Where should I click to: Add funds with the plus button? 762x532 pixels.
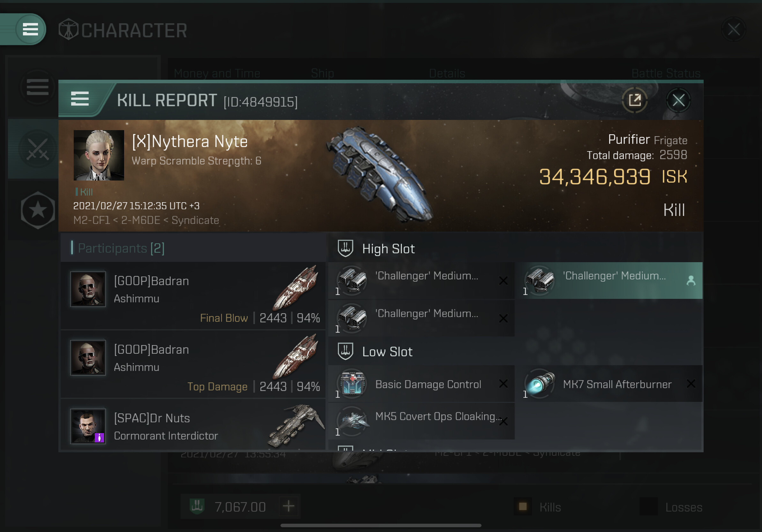288,506
